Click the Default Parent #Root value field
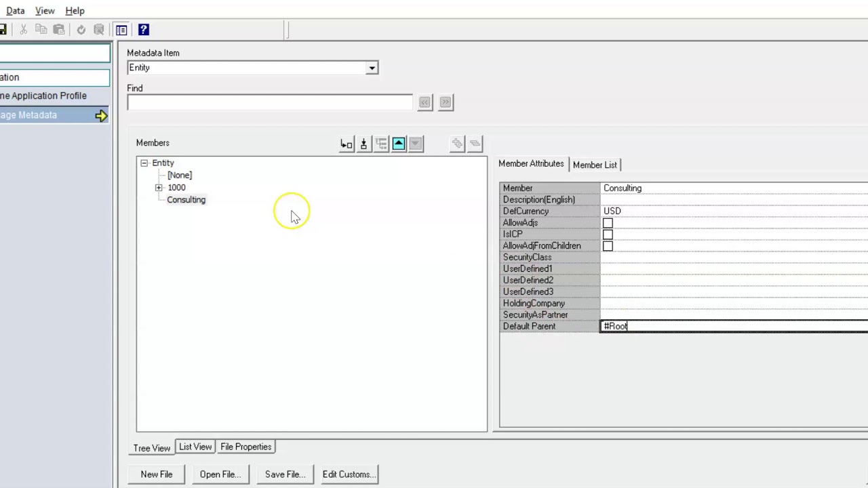Viewport: 868px width, 488px height. pos(734,327)
